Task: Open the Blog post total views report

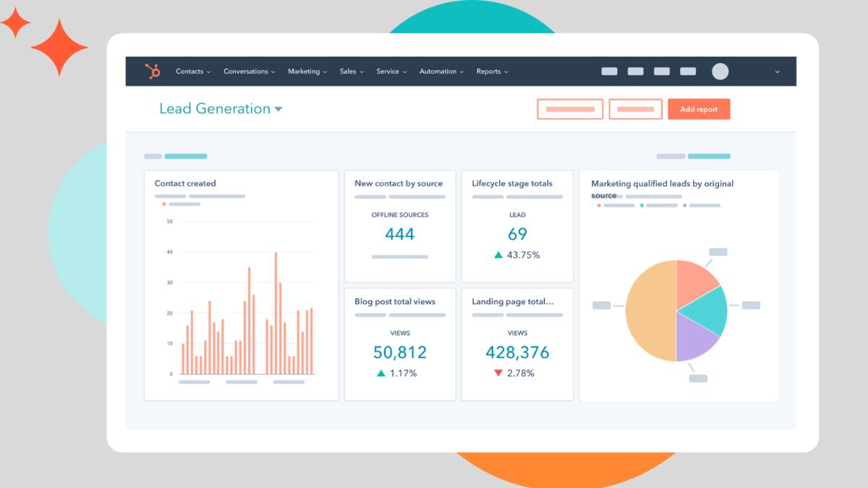Action: 395,301
